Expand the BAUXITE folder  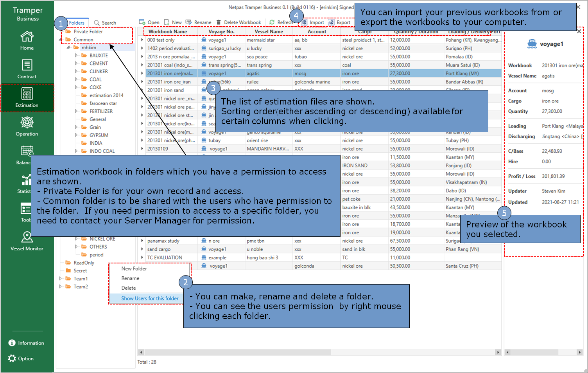(76, 56)
